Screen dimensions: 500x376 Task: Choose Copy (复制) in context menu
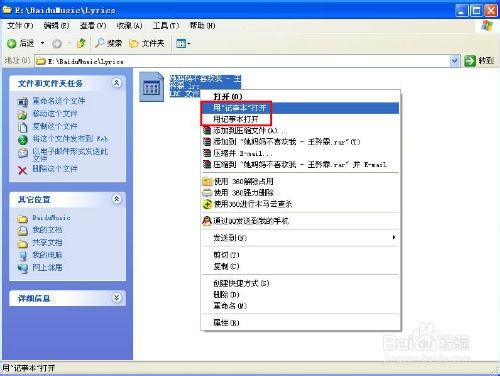point(300,266)
